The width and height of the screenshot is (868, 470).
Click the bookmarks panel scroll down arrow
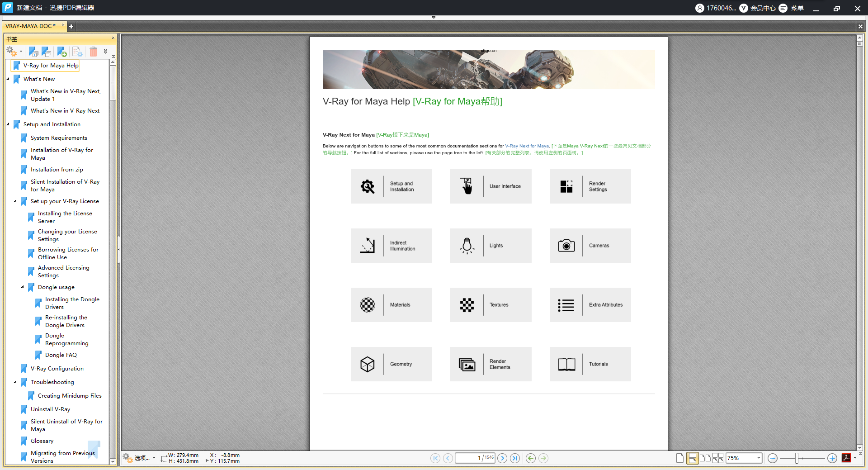tap(113, 461)
